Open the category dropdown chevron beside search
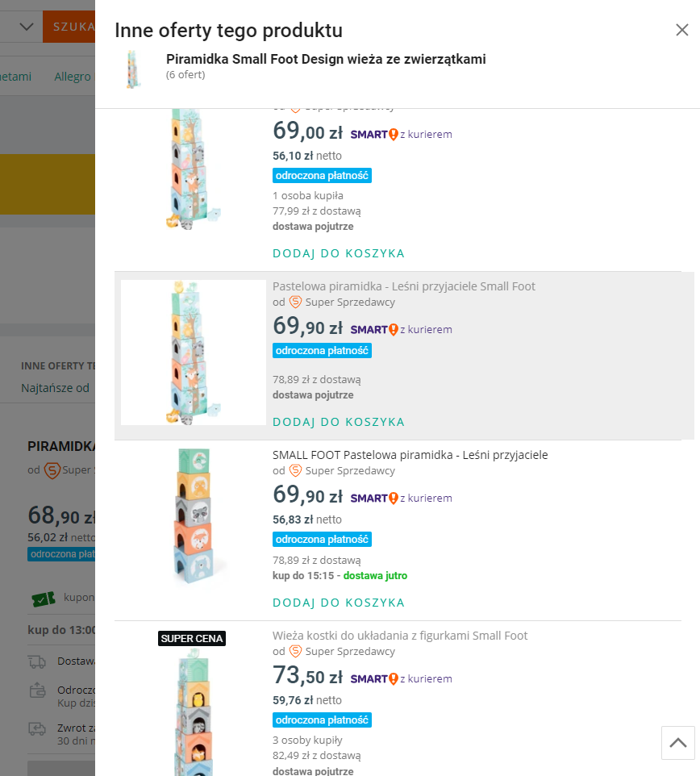This screenshot has height=776, width=700. [26, 27]
